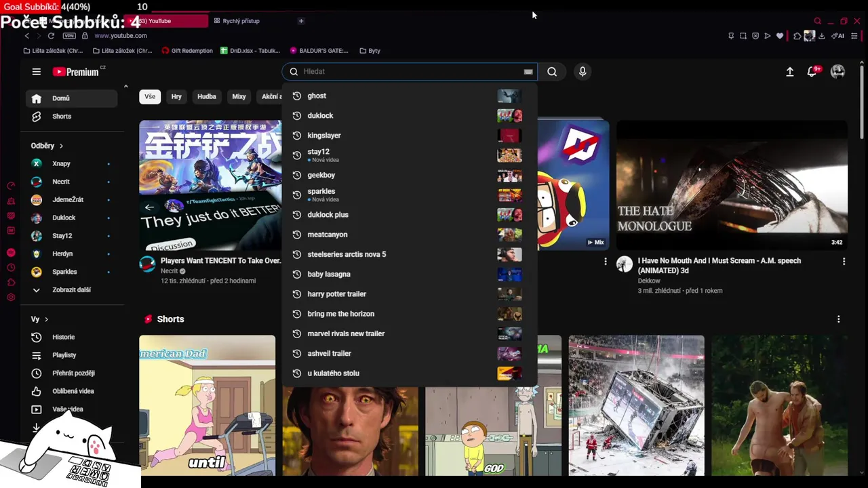Reload the page in browser toolbar
This screenshot has height=488, width=868.
point(51,36)
